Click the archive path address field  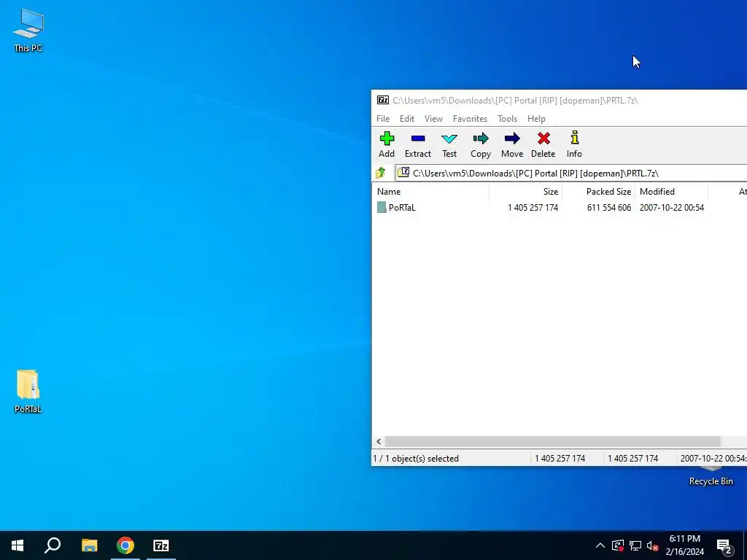(x=571, y=173)
